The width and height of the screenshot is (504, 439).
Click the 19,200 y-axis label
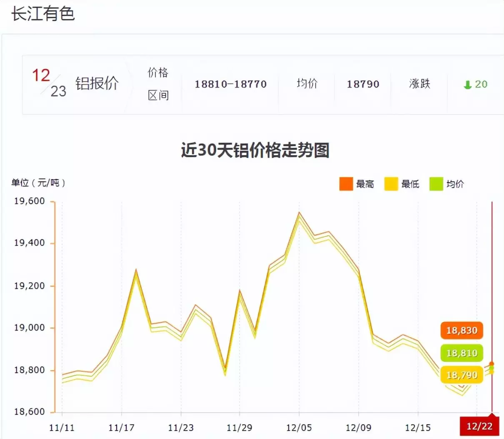pos(29,286)
